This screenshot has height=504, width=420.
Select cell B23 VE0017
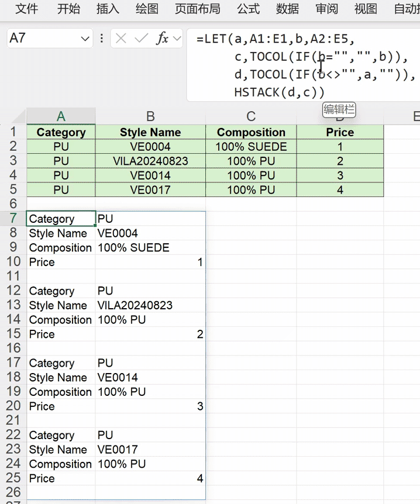(150, 449)
